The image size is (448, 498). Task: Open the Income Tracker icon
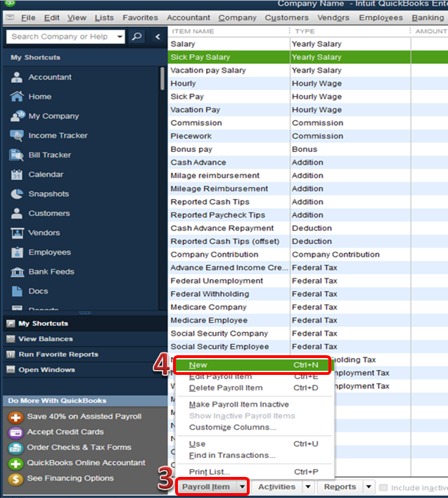tap(17, 136)
